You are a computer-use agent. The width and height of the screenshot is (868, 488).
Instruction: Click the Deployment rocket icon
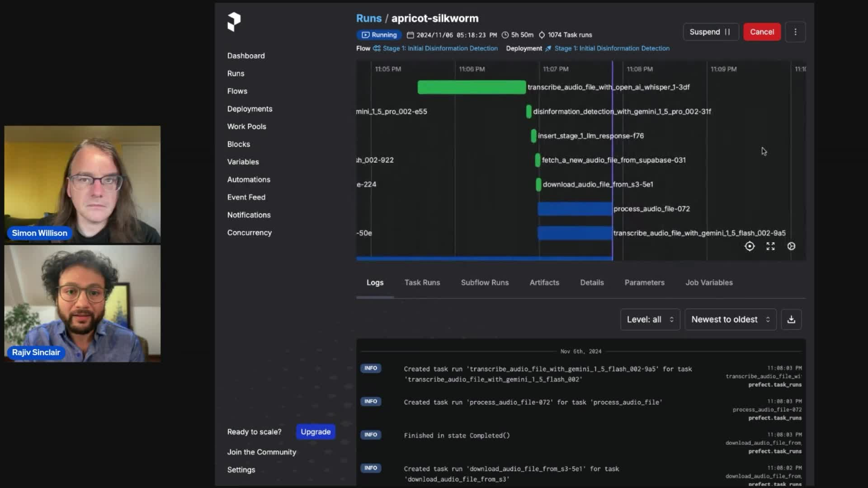click(x=548, y=48)
